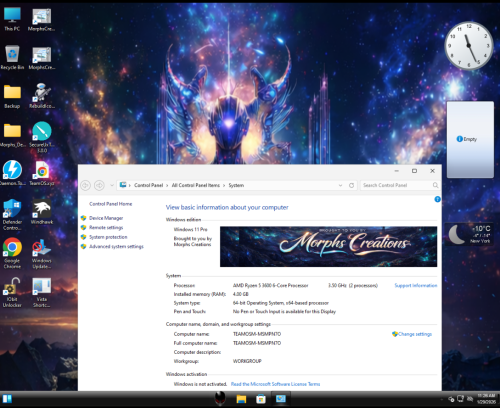Open the recent locations dropdown arrow
500x408 pixels.
[112, 185]
